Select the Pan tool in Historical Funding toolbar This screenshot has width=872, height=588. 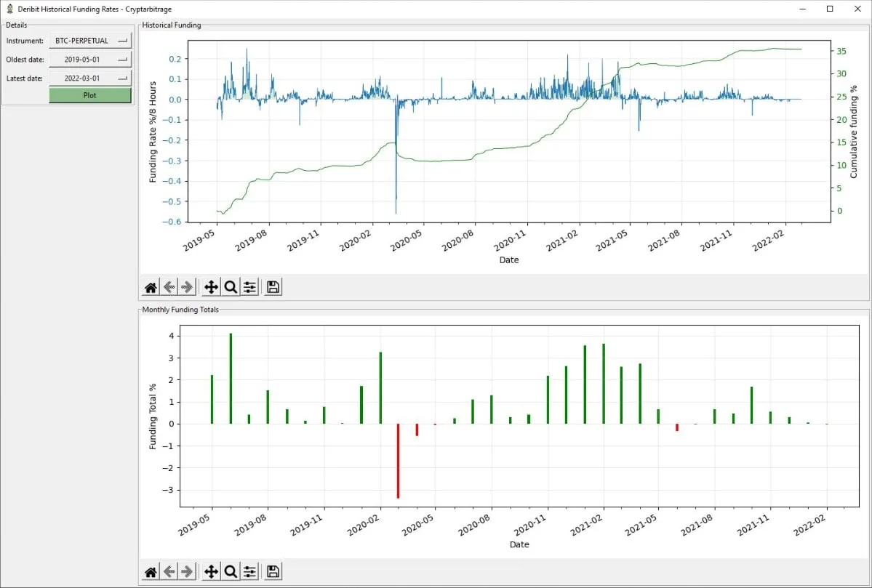pyautogui.click(x=212, y=287)
